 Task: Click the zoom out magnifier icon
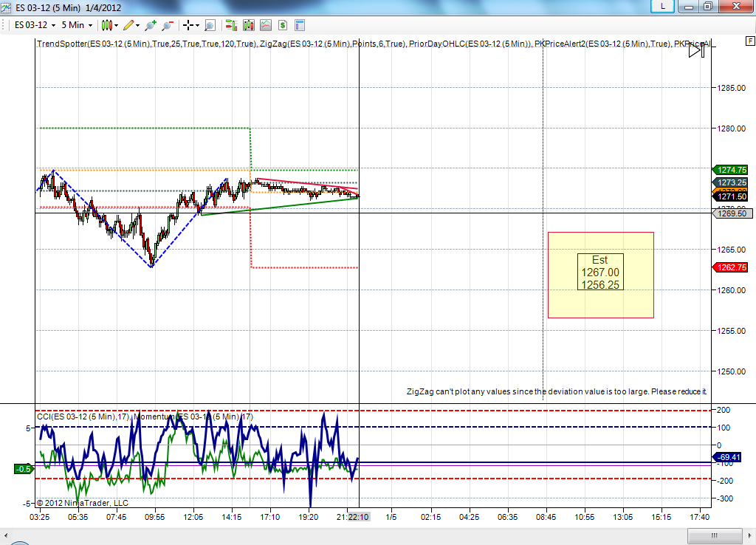[168, 25]
